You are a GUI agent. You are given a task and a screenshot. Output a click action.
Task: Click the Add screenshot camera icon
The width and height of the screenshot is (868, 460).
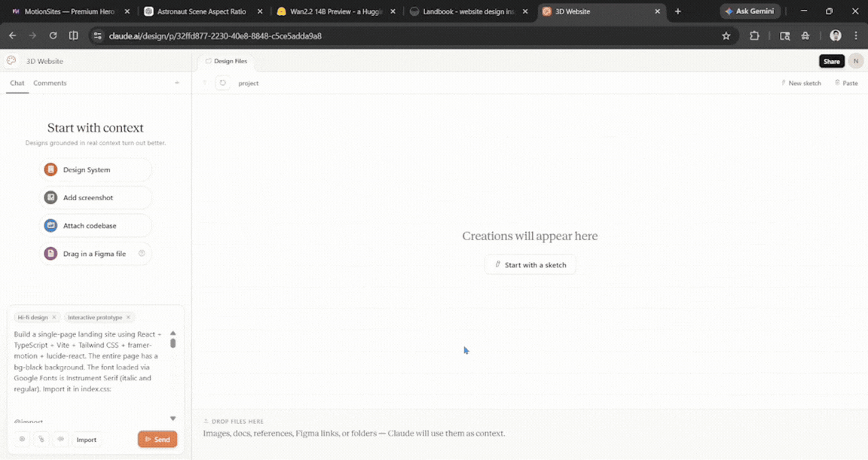point(51,197)
